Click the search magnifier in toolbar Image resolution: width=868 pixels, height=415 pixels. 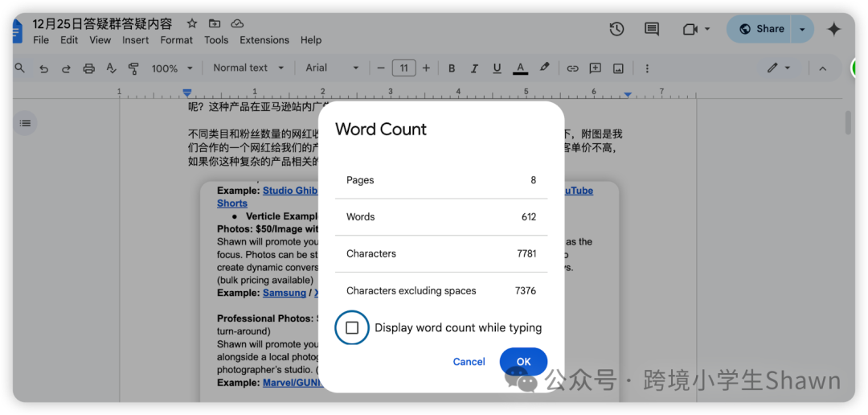coord(20,68)
